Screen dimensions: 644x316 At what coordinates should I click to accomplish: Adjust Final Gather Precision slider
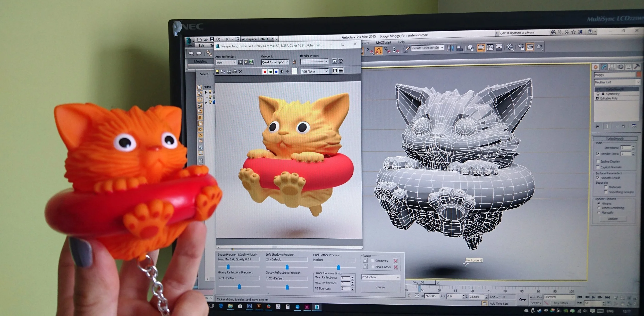[338, 267]
